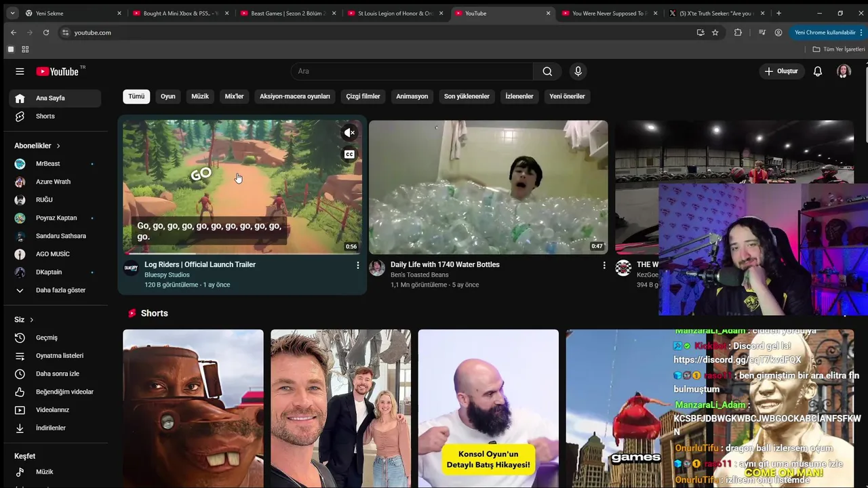The width and height of the screenshot is (868, 488).
Task: Expand the Abonelikler section arrow
Action: point(58,146)
